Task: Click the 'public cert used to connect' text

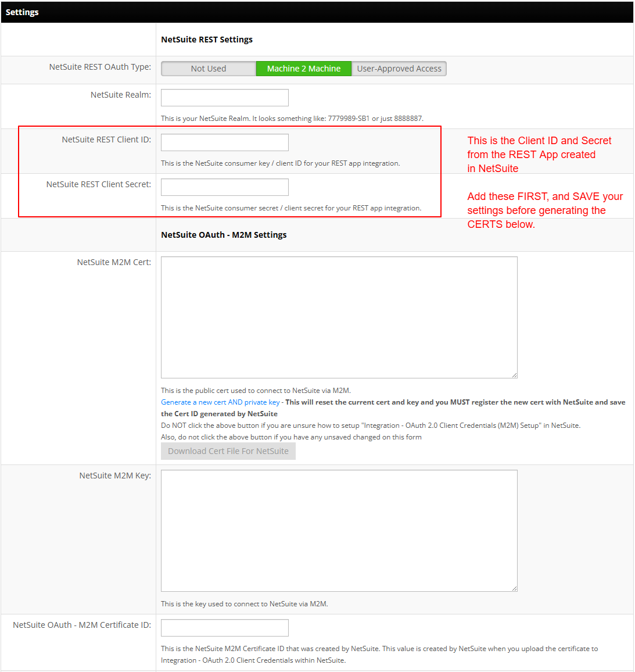Action: (256, 391)
